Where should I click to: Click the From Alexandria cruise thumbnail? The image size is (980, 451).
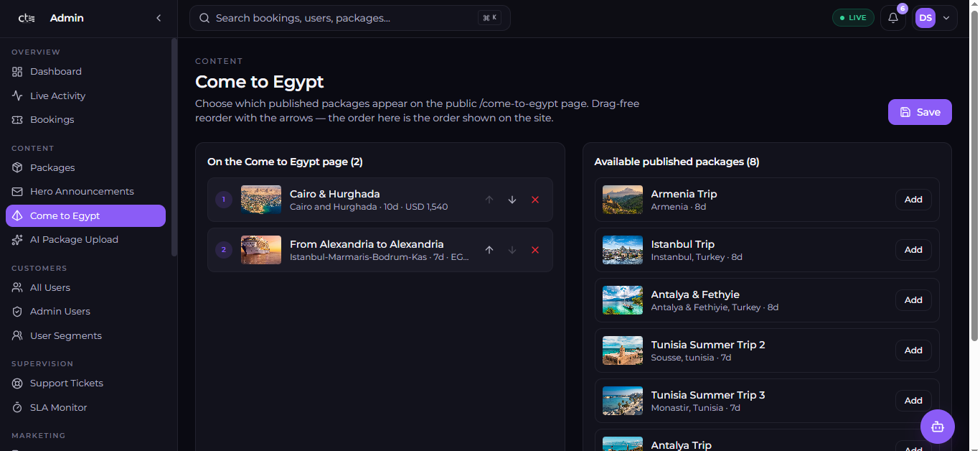click(261, 250)
